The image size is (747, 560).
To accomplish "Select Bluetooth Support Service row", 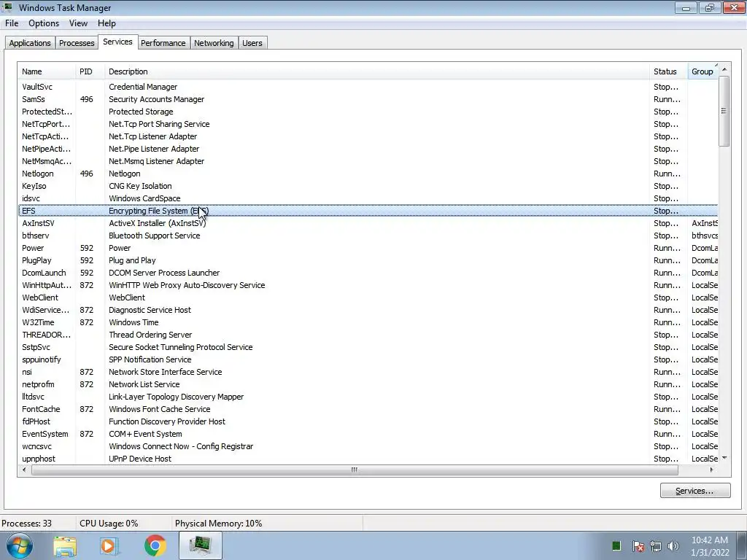I will click(x=368, y=236).
